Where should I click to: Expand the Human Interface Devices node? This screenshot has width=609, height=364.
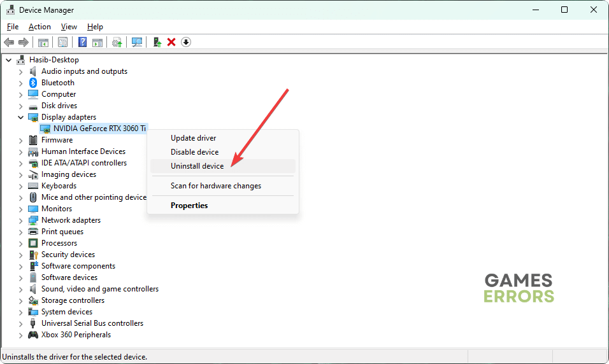20,151
